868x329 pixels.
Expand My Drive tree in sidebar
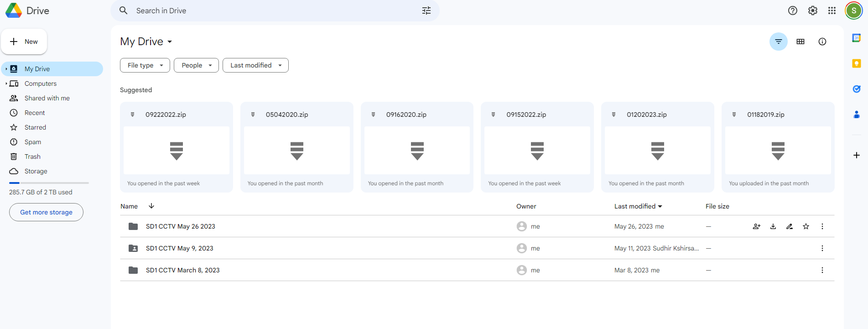tap(6, 69)
